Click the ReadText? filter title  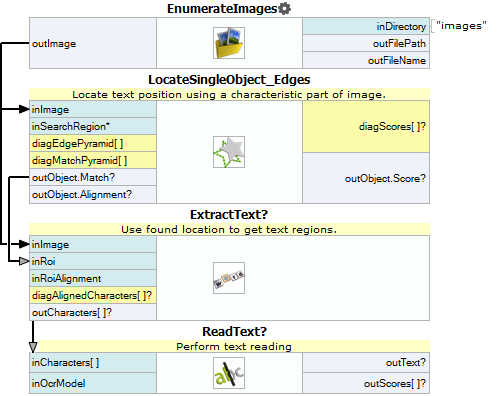coord(235,331)
